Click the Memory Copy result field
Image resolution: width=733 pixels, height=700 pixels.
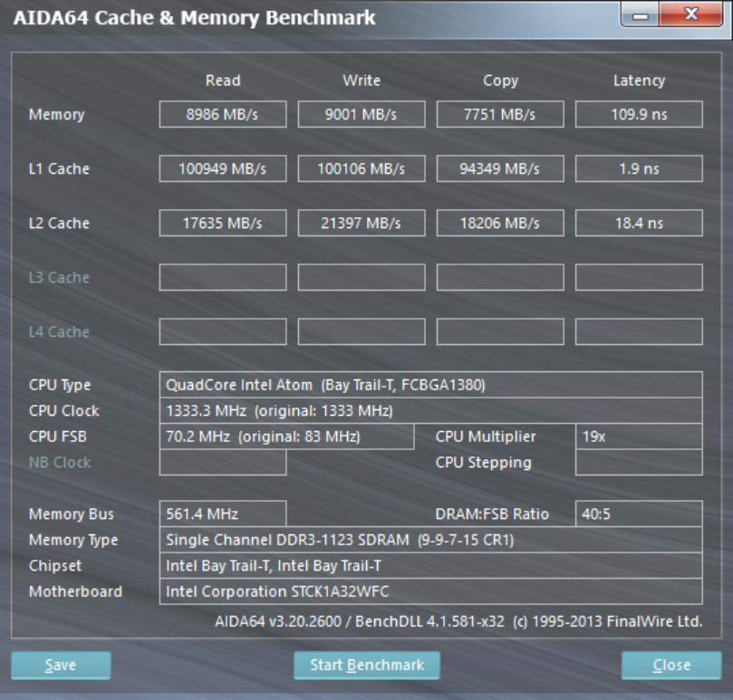pyautogui.click(x=499, y=114)
